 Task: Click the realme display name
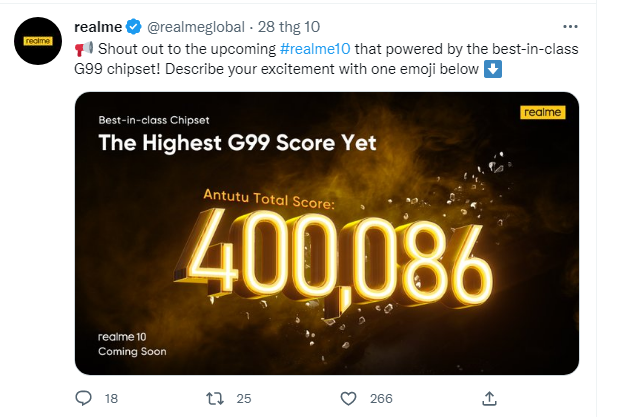[98, 27]
